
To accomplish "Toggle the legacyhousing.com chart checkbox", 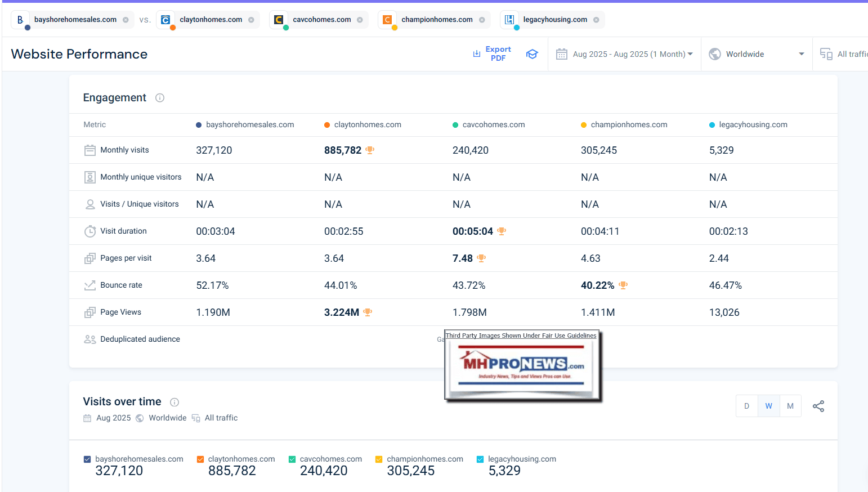I will point(480,459).
